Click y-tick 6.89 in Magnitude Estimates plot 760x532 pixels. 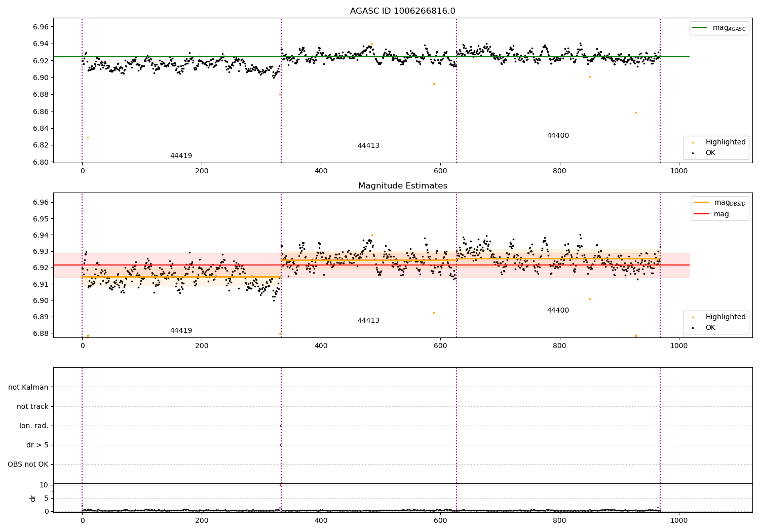[40, 317]
